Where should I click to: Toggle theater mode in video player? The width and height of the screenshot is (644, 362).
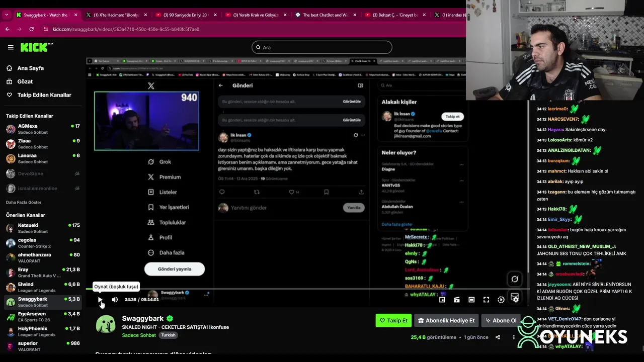[471, 300]
